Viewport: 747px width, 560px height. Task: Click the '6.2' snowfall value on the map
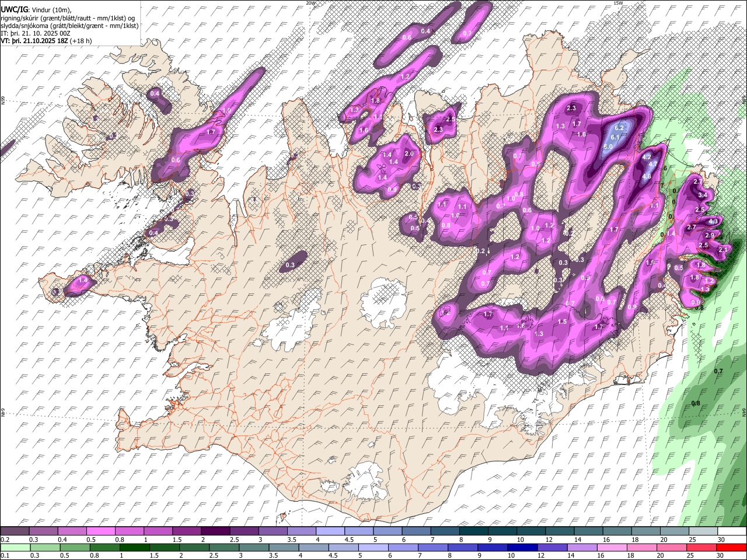(620, 128)
